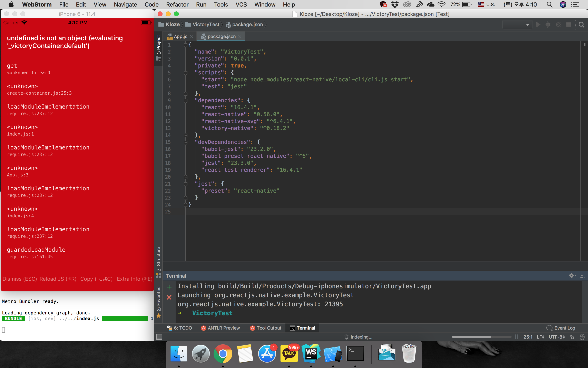Click fold end marker at line 8
The image size is (588, 368).
click(x=185, y=93)
